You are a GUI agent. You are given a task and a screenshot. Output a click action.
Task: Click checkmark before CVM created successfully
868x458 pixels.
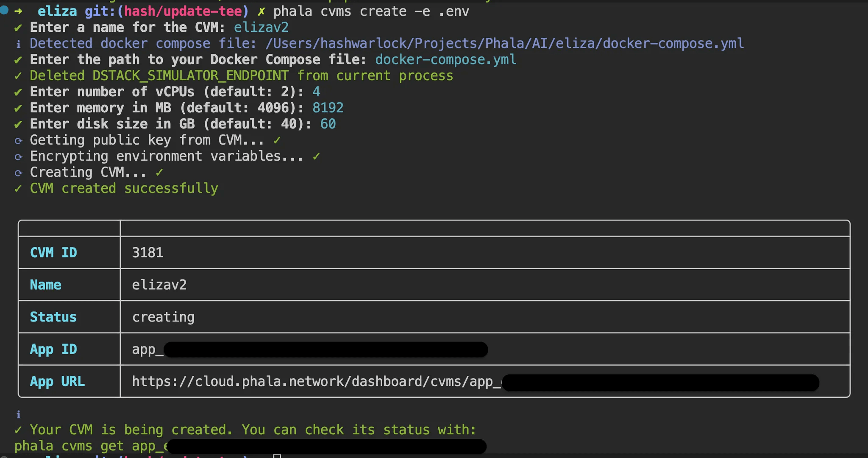pyautogui.click(x=18, y=189)
